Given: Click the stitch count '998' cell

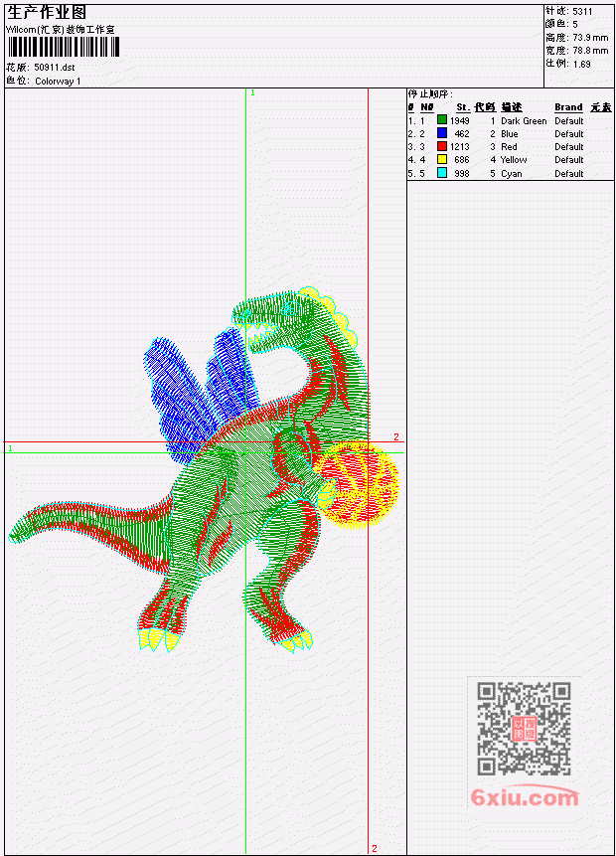Looking at the screenshot, I should [x=462, y=174].
